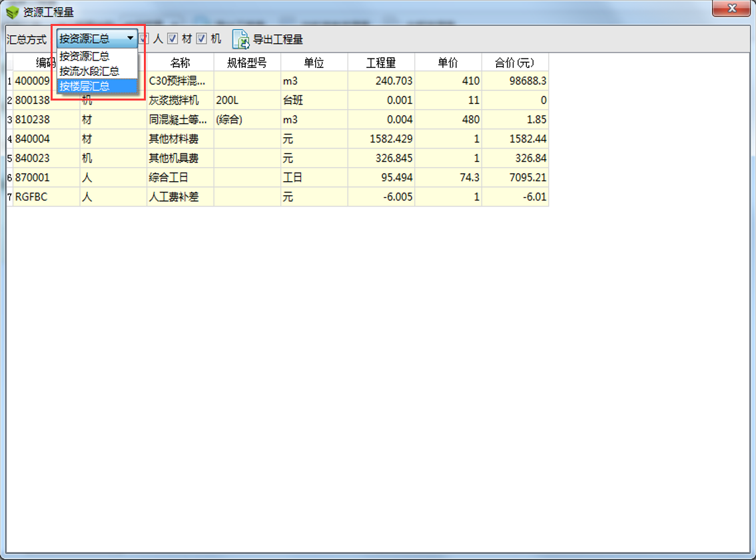Image resolution: width=756 pixels, height=560 pixels.
Task: Click spec cell (综合)
Action: pos(247,119)
